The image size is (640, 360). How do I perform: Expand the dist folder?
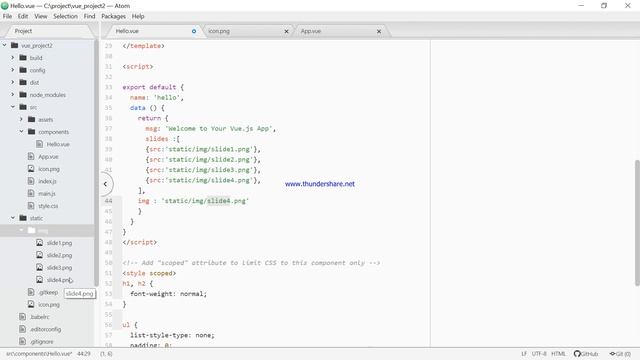pos(13,82)
